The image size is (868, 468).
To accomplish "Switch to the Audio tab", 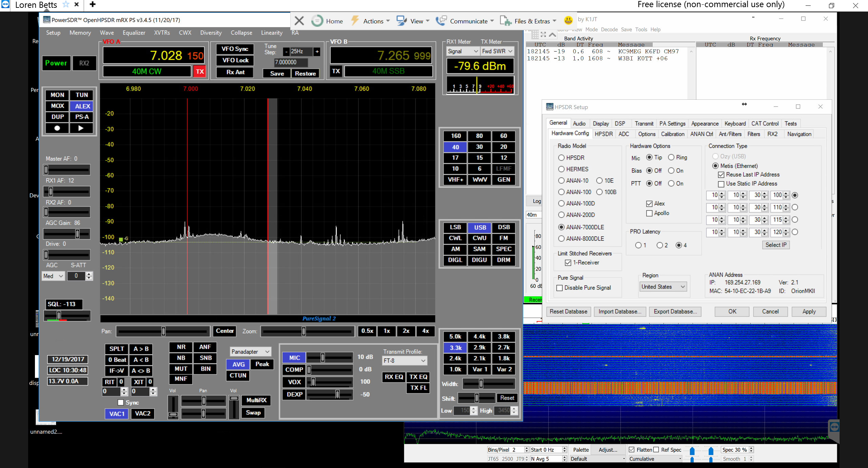I will [579, 124].
